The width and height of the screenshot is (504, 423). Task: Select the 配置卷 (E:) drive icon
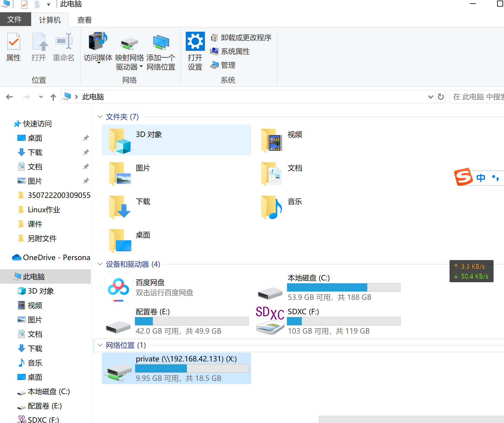pyautogui.click(x=118, y=327)
